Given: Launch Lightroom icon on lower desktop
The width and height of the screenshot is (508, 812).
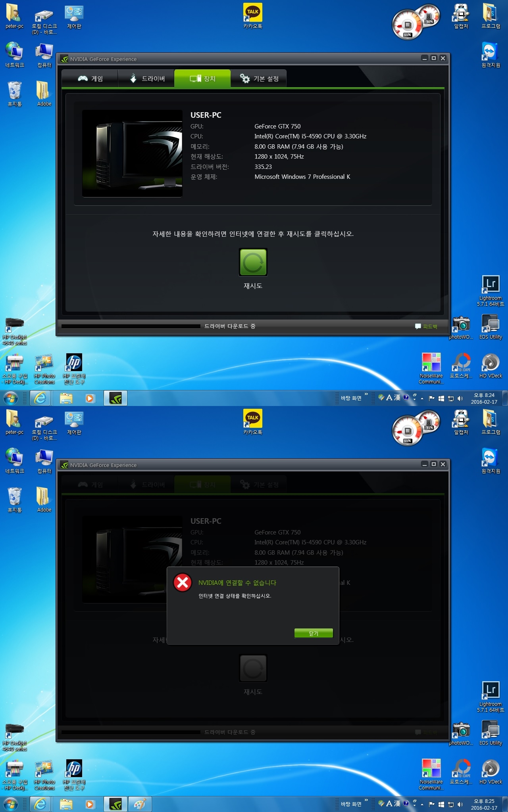Looking at the screenshot, I should (x=491, y=697).
